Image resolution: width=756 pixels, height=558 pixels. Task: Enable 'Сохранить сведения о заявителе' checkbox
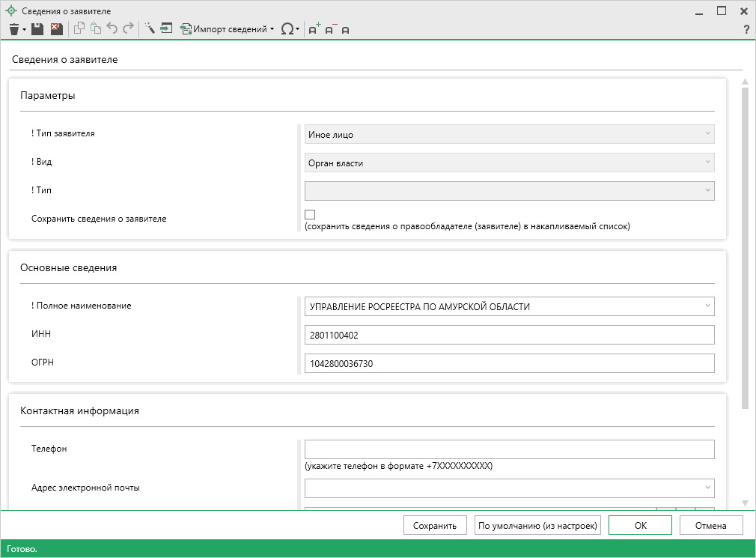[x=310, y=215]
